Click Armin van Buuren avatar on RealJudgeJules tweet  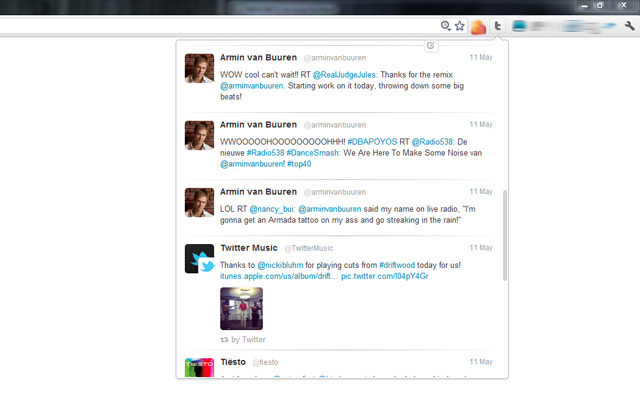[x=199, y=68]
